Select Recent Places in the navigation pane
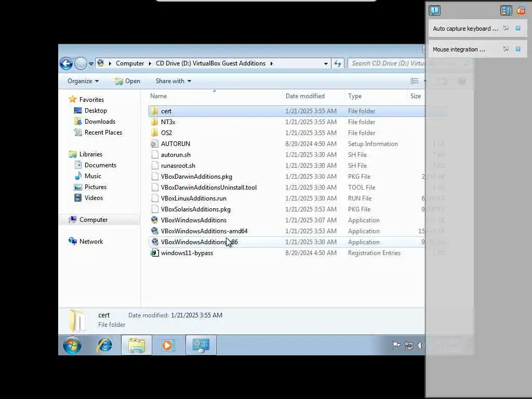 (98, 132)
